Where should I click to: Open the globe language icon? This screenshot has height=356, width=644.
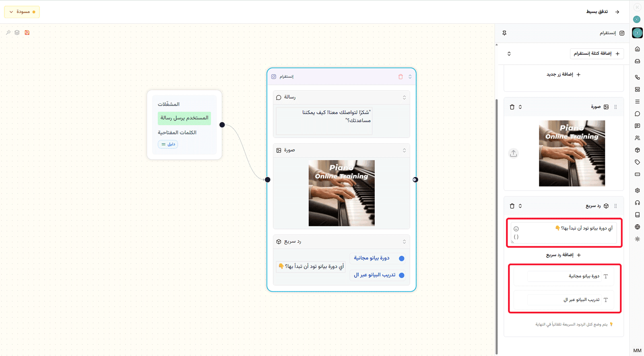(637, 227)
